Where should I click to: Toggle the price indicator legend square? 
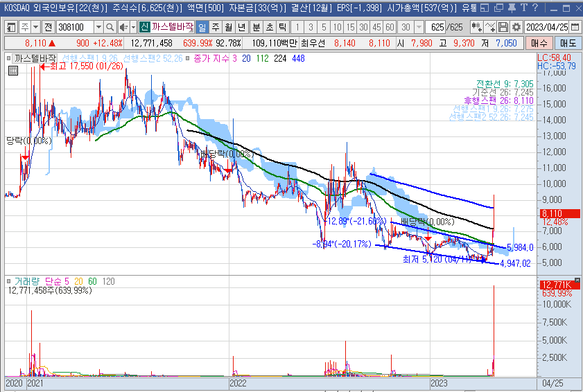coord(8,58)
